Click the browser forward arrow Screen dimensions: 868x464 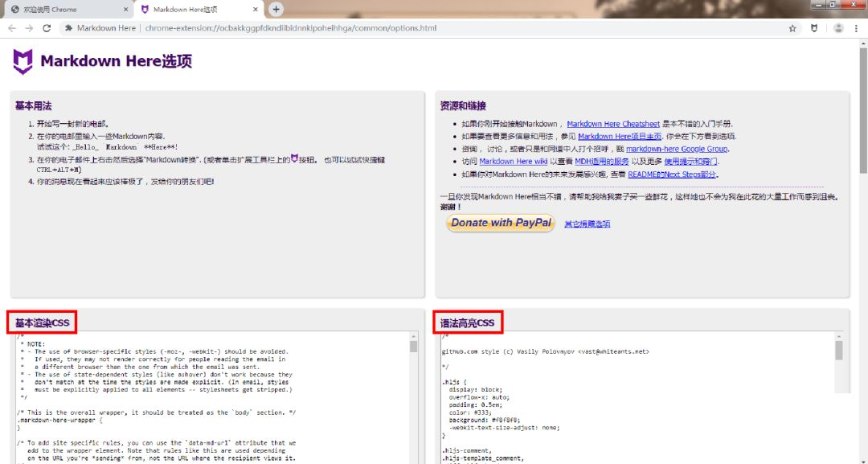pos(30,27)
